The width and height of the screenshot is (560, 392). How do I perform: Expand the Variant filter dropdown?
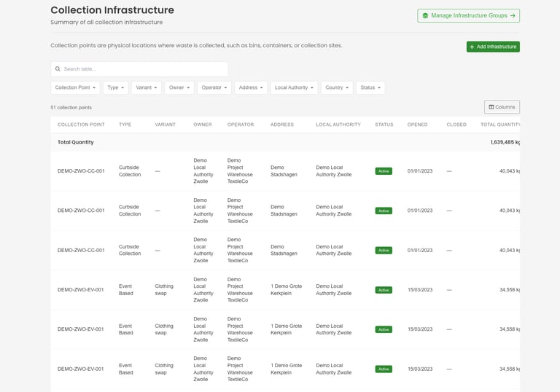pos(147,87)
